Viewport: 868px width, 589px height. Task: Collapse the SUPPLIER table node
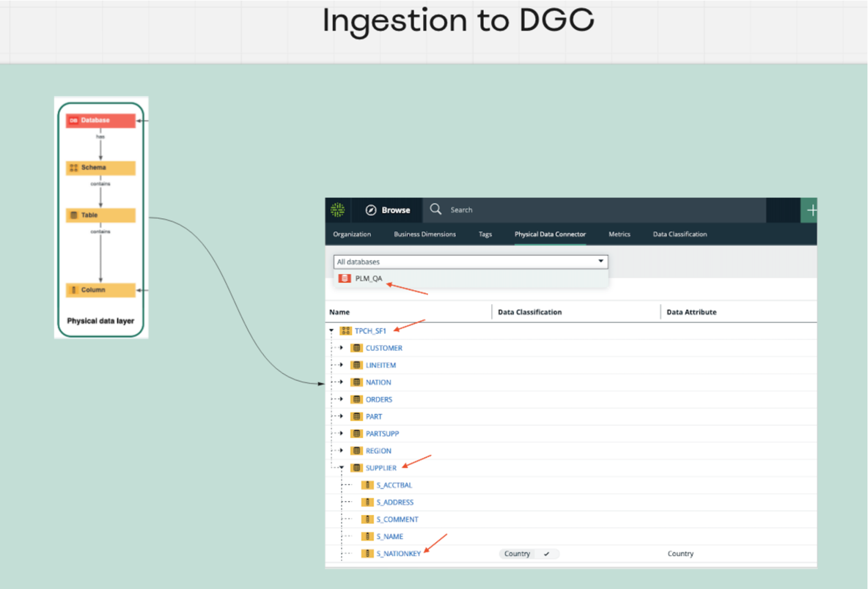click(342, 468)
